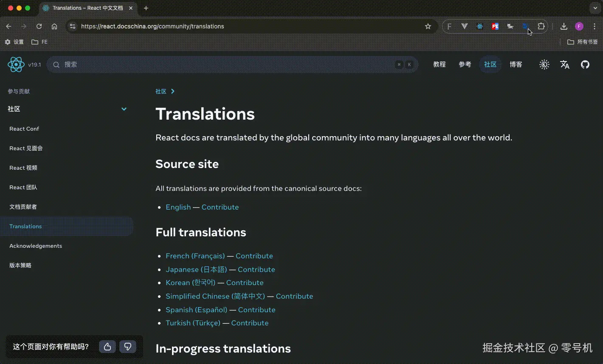Open the 参考 nav item
603x364 pixels.
(465, 64)
